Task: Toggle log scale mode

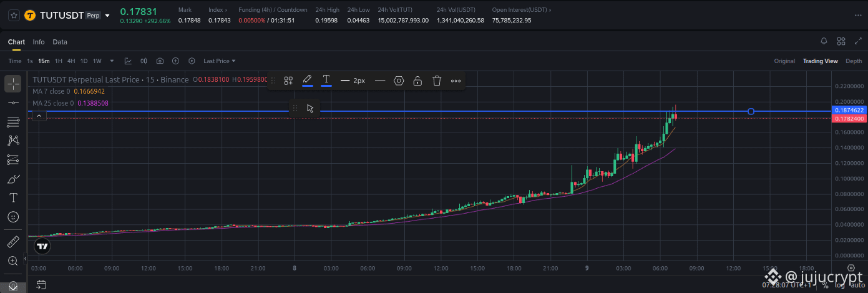Action: [x=839, y=285]
